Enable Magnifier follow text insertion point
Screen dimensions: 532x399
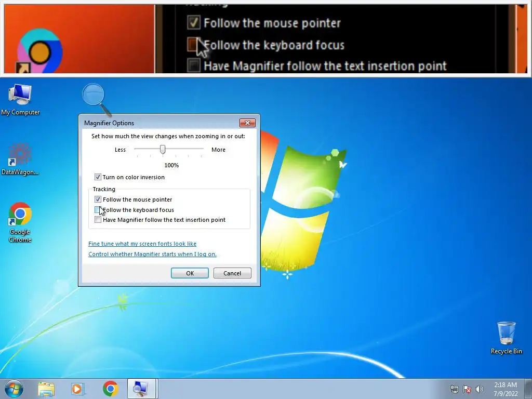[98, 220]
